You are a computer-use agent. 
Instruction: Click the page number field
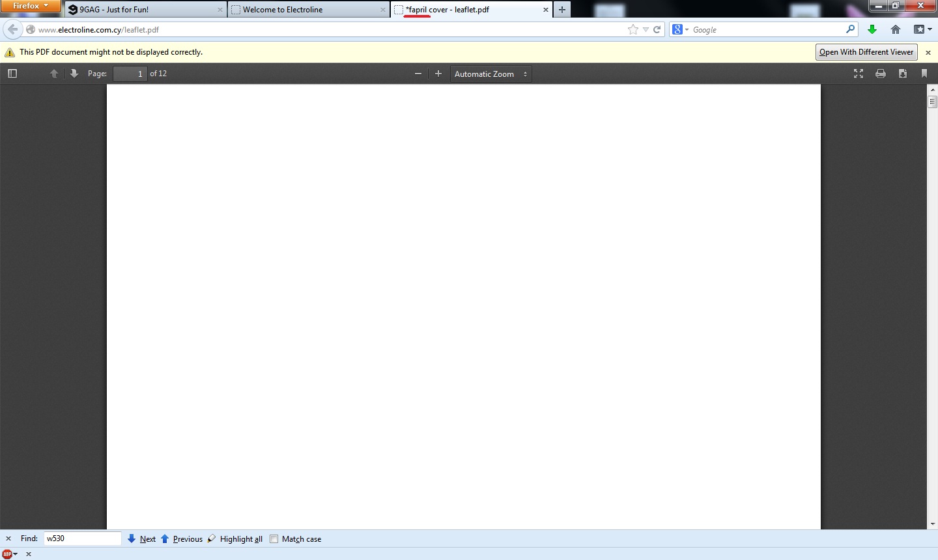point(130,74)
